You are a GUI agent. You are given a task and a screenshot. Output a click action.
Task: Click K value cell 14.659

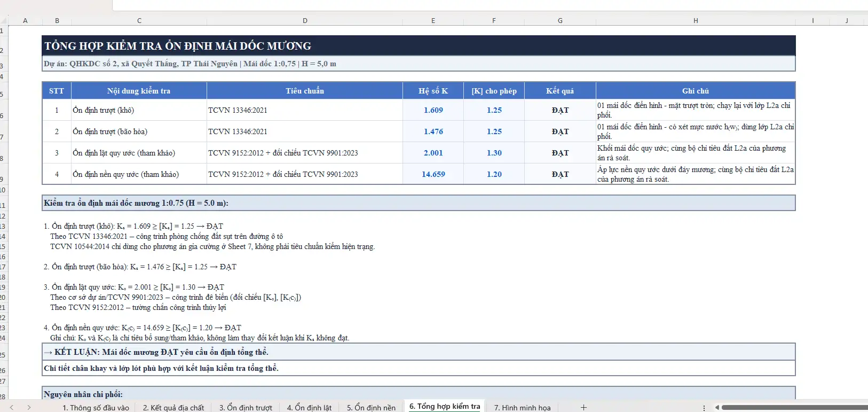(x=433, y=174)
